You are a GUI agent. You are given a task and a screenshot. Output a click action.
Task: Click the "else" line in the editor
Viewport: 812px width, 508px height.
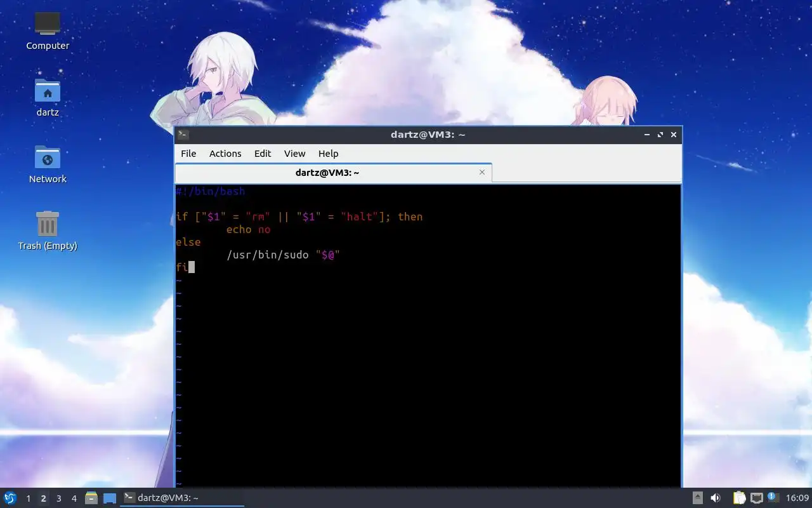(x=188, y=242)
